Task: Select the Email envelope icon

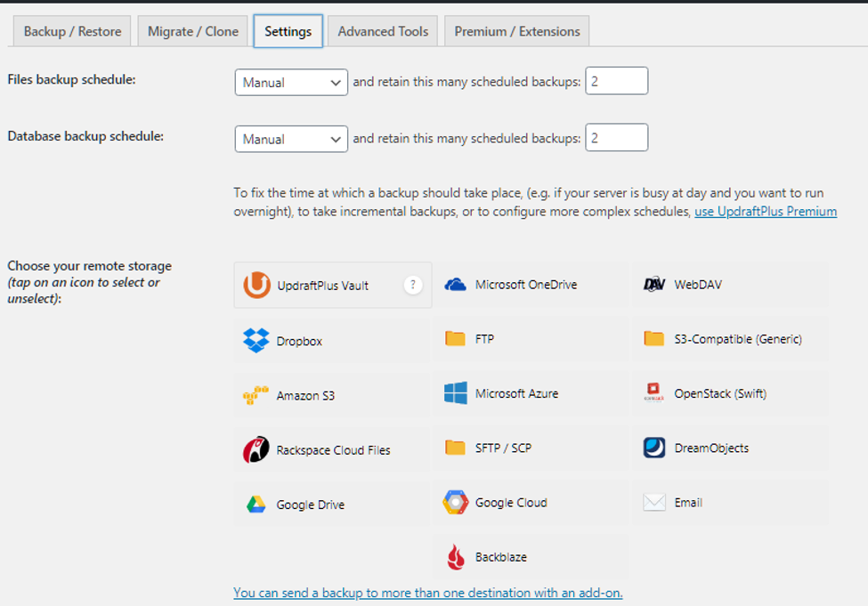Action: tap(654, 503)
